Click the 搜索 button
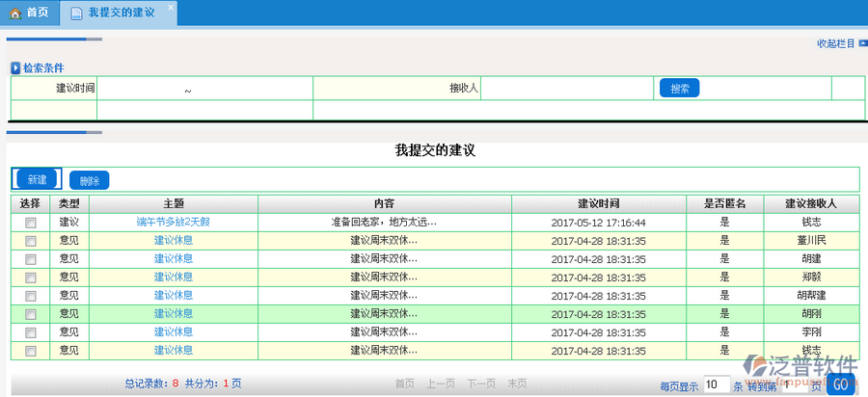868x397 pixels. click(x=679, y=89)
